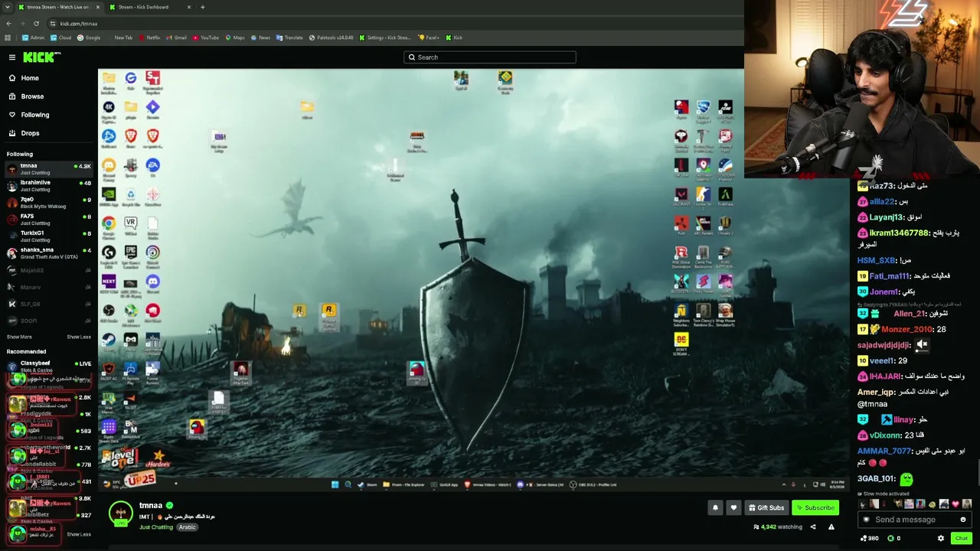Open shanks_sma channel in Following list
Viewport: 980px width, 551px height.
point(49,253)
